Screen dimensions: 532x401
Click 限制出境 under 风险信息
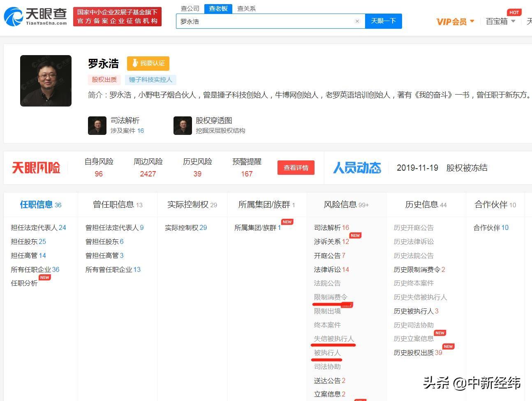pos(327,311)
